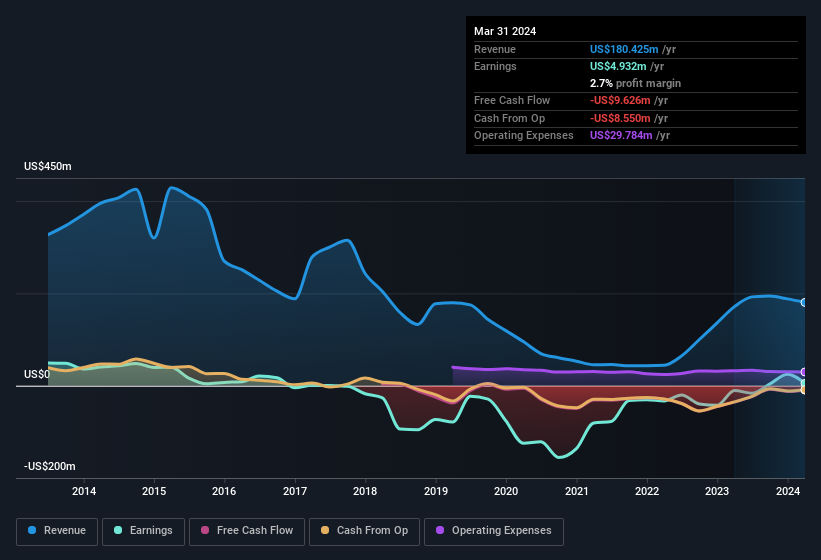Click the US$450m y-axis label
The image size is (821, 560).
point(48,166)
